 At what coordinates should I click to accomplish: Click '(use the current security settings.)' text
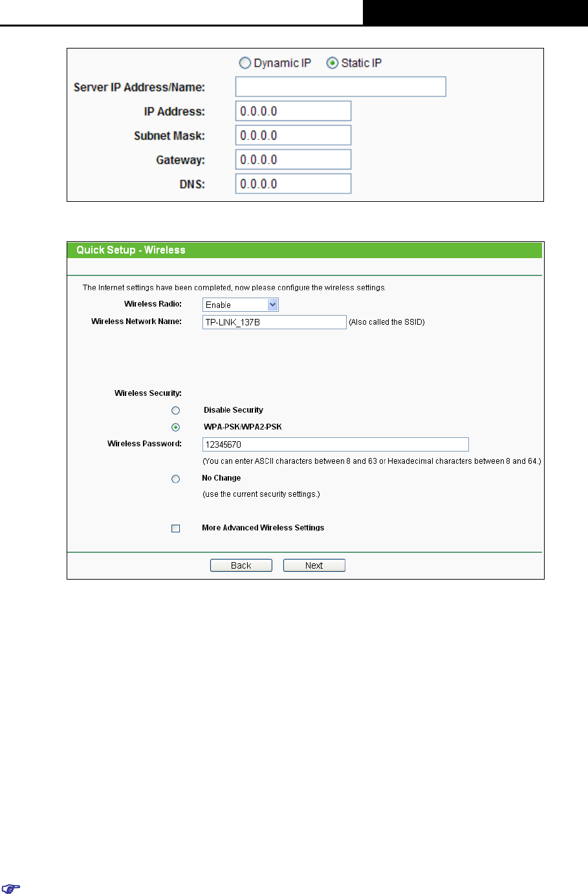click(261, 494)
